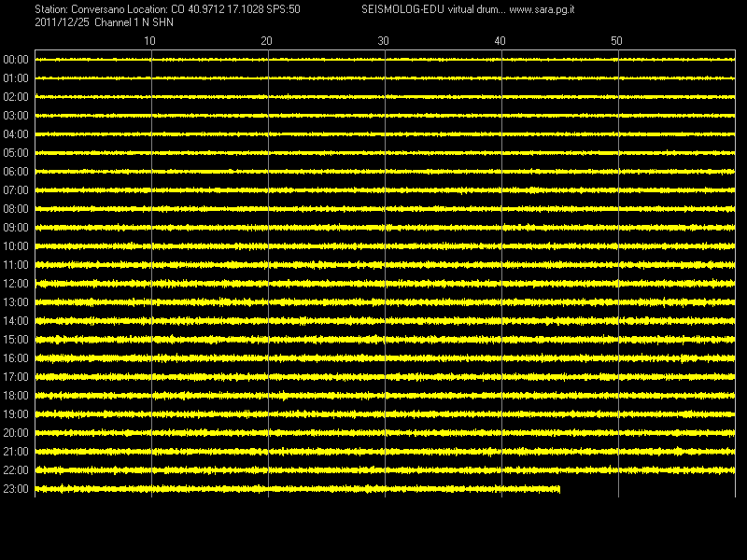Image resolution: width=747 pixels, height=560 pixels.
Task: Click the 16:00 hour row label
Action: (16, 358)
